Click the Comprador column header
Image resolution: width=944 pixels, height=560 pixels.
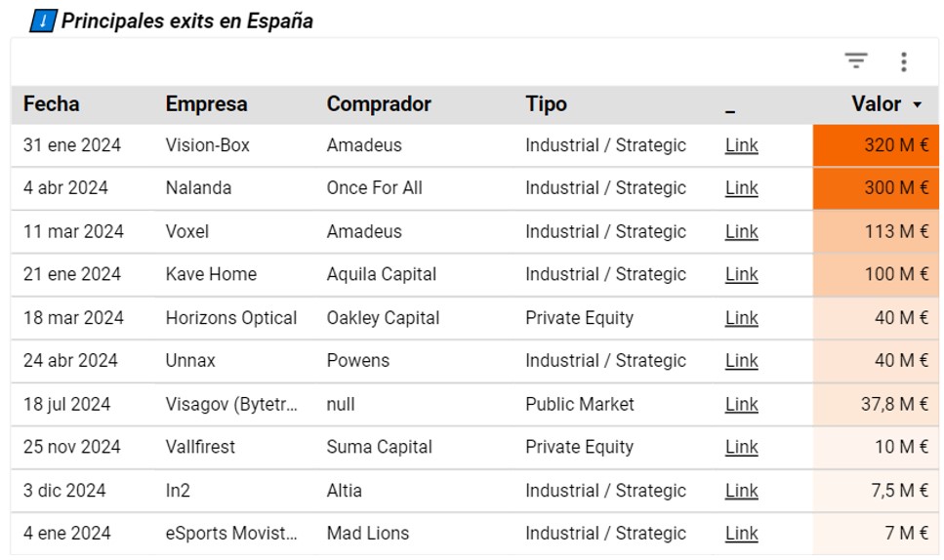[x=379, y=104]
